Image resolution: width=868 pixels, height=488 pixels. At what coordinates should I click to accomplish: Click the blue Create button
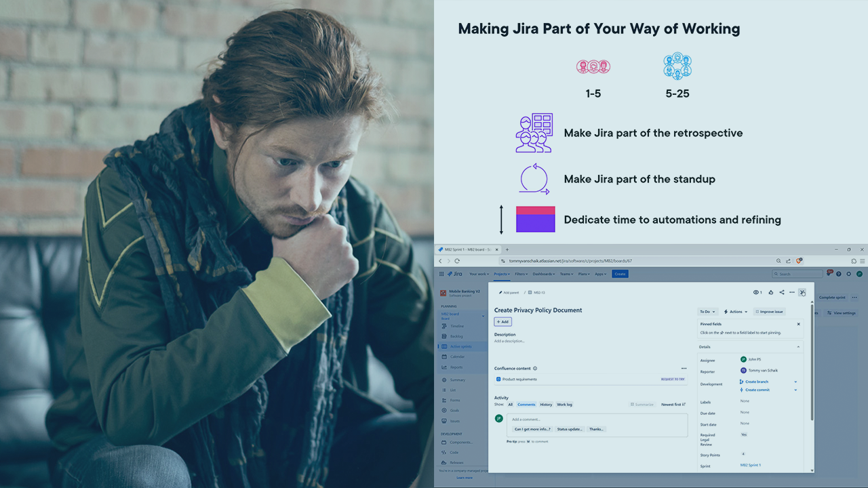click(x=620, y=274)
